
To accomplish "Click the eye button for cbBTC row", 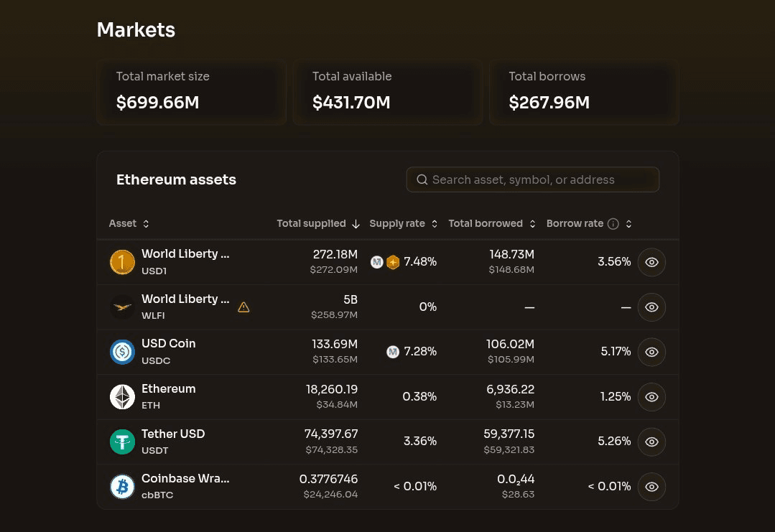I will click(x=651, y=487).
